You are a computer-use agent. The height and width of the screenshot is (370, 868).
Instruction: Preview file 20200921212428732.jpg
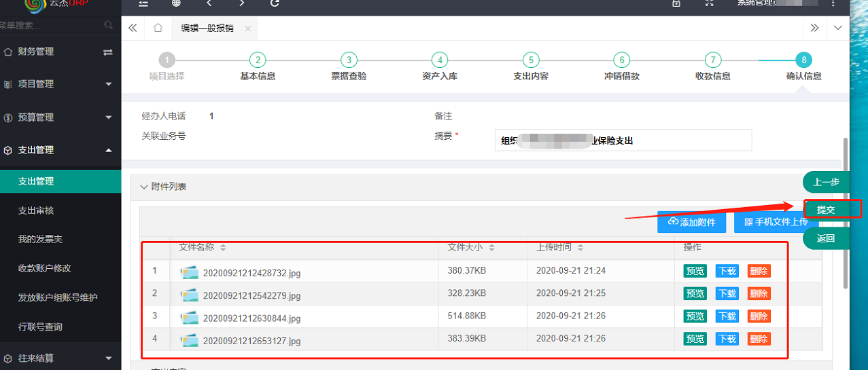pyautogui.click(x=695, y=271)
